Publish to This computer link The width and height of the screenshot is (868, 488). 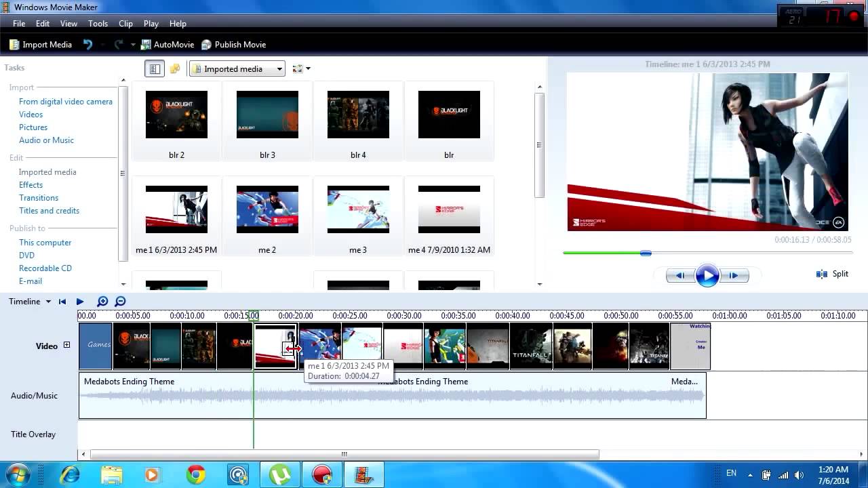45,243
